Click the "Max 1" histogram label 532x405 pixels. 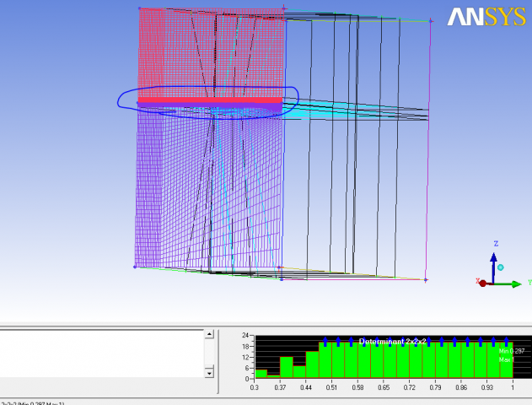point(506,359)
